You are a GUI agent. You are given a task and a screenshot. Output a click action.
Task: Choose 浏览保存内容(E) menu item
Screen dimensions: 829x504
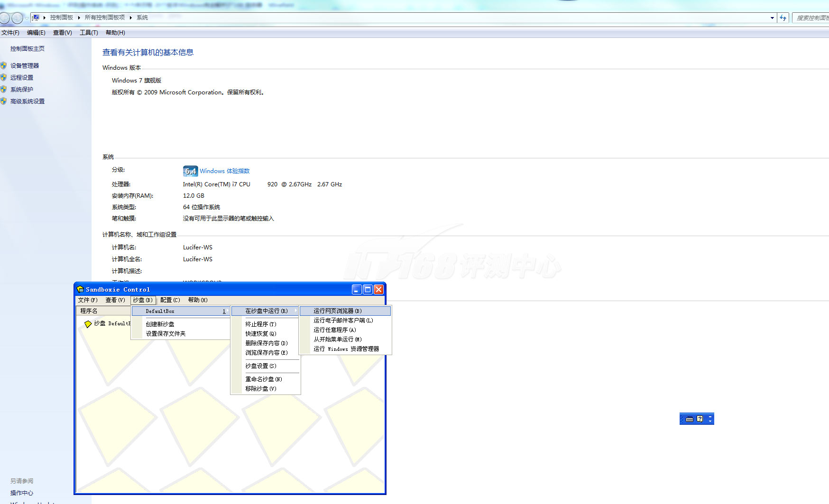tap(266, 353)
